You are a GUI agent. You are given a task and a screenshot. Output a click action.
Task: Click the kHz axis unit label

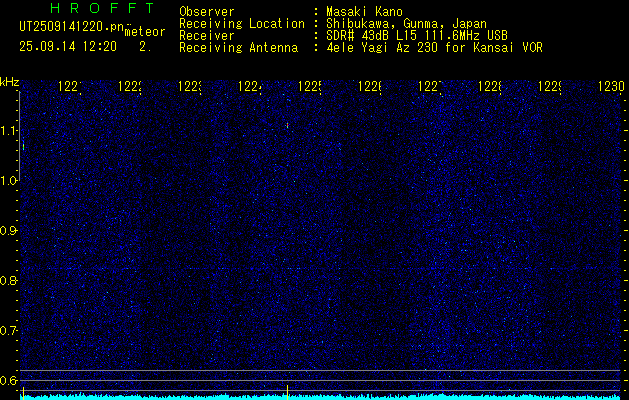click(10, 83)
